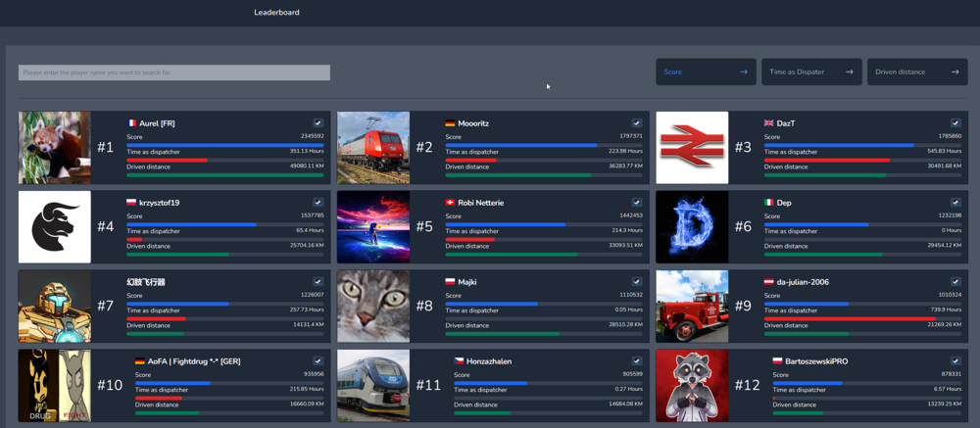Click Aurel [FR]'s red panda avatar
The height and width of the screenshot is (428, 980).
[55, 148]
